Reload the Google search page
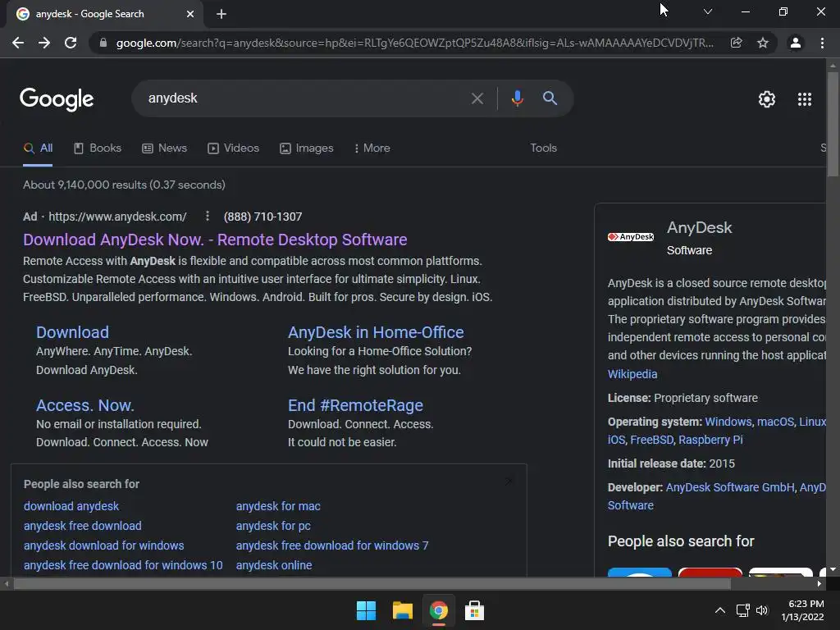840x630 pixels. (x=71, y=43)
